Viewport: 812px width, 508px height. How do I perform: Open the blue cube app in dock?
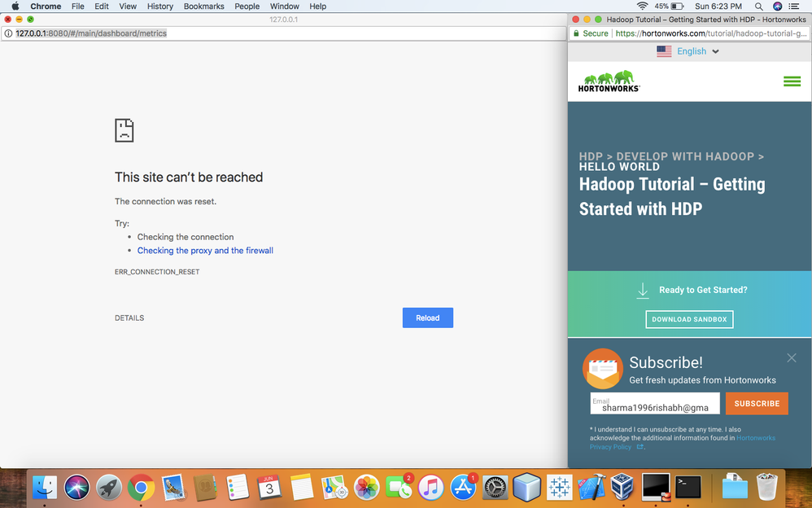coord(527,488)
